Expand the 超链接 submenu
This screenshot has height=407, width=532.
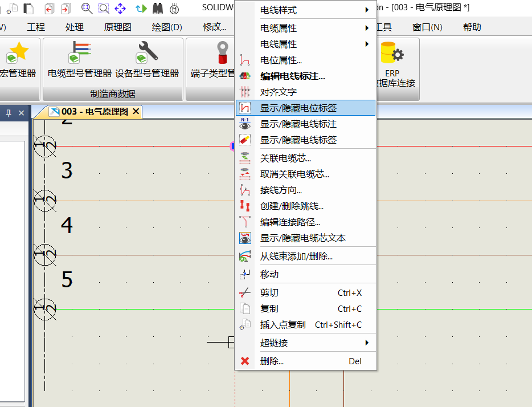coord(312,343)
